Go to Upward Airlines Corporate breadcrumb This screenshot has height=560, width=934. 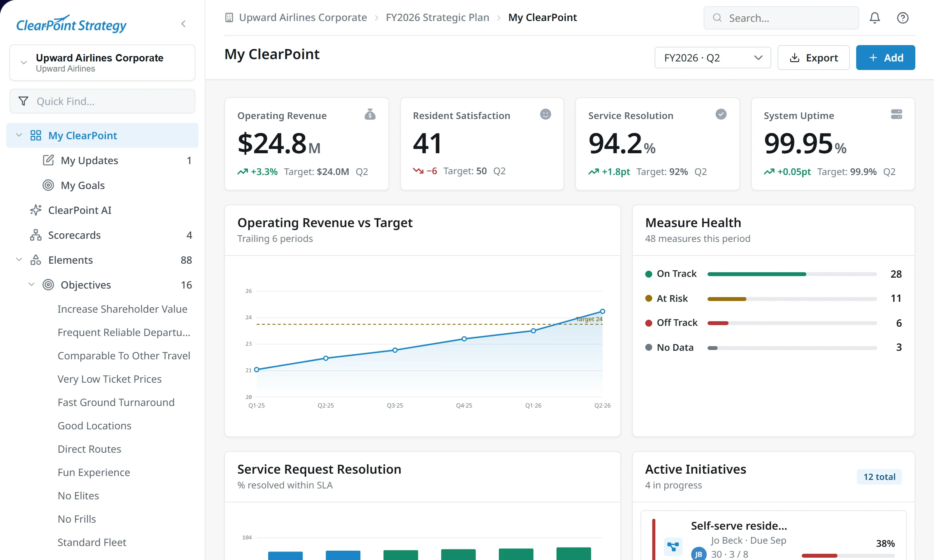click(303, 17)
